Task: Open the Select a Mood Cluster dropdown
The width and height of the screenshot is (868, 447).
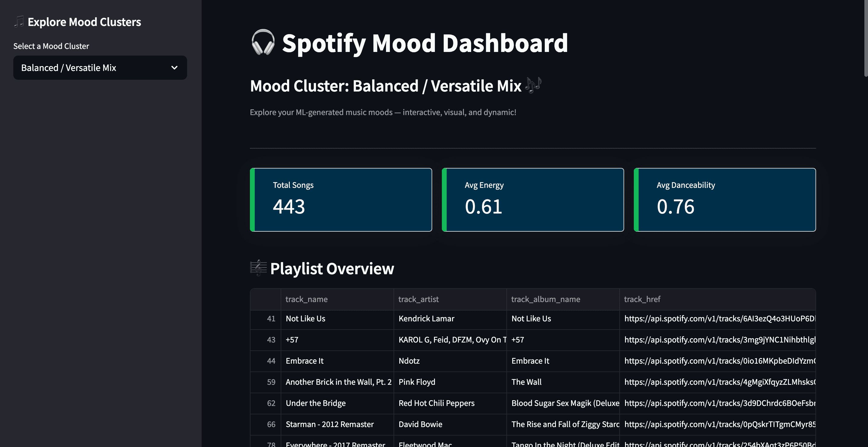Action: 100,68
